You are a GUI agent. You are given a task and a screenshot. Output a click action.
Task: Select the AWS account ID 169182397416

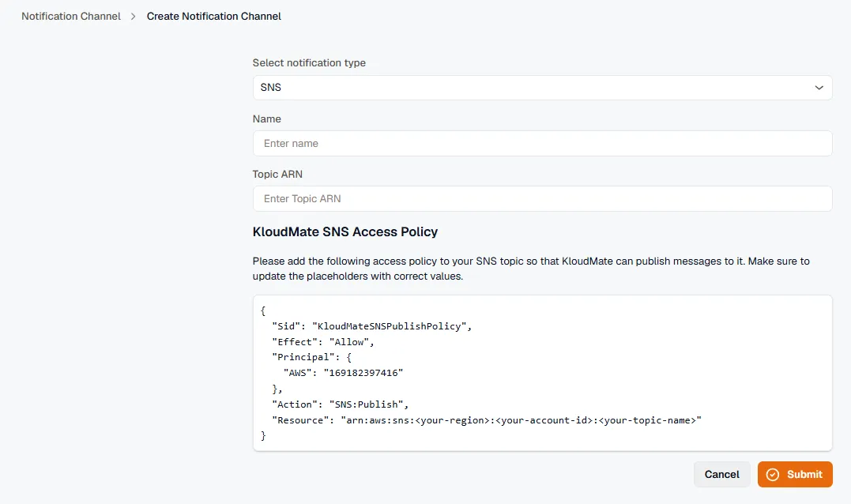coord(363,373)
